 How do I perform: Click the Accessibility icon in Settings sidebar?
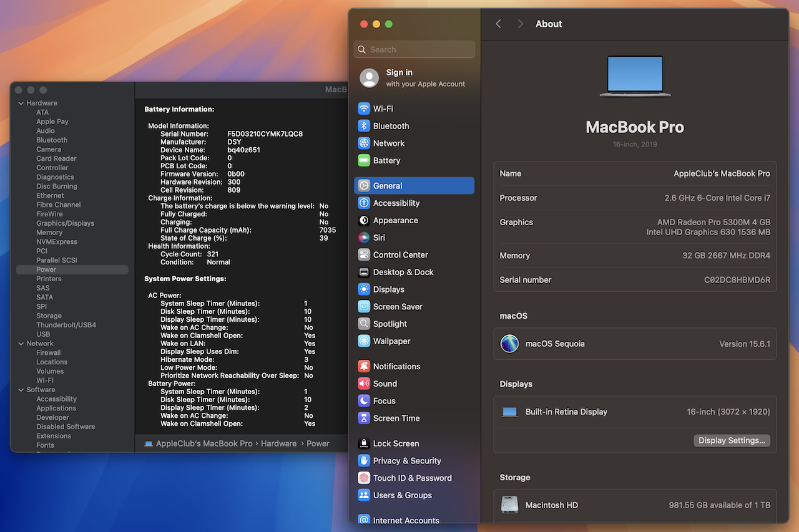tap(364, 203)
